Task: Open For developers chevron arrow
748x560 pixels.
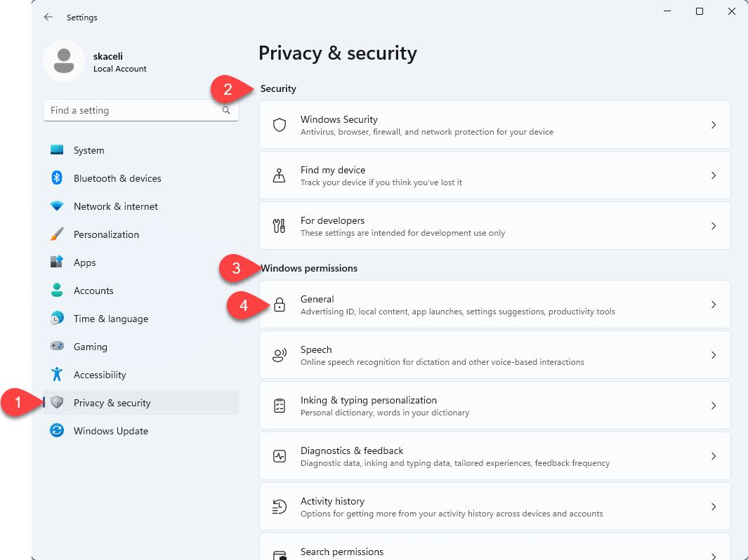Action: 714,226
